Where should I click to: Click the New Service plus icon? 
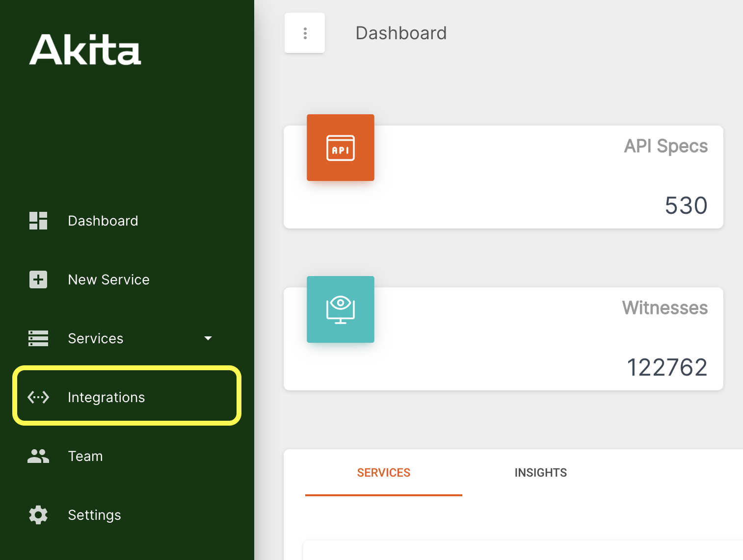pyautogui.click(x=38, y=280)
